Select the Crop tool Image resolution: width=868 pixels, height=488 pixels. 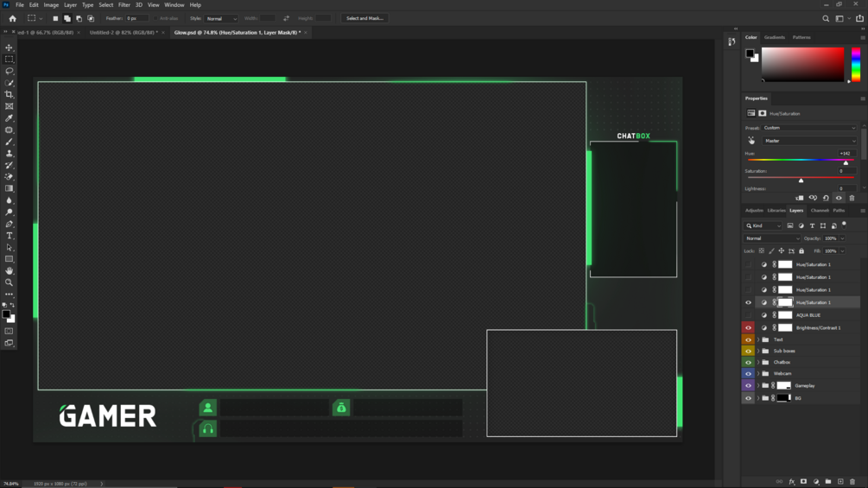[9, 95]
